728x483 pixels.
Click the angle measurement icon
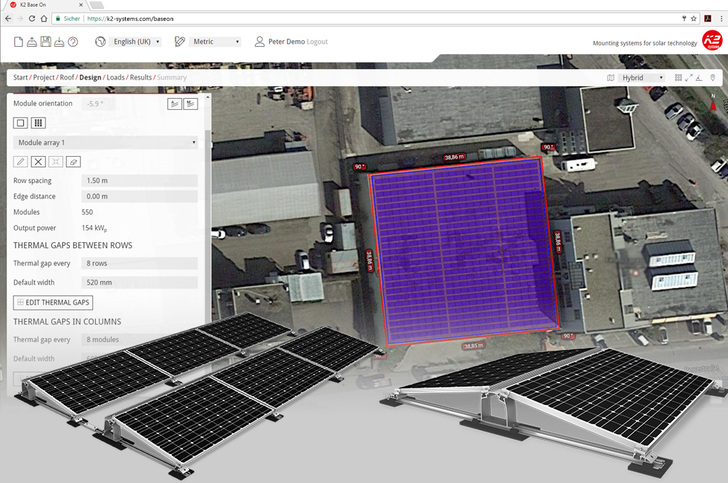pos(699,78)
